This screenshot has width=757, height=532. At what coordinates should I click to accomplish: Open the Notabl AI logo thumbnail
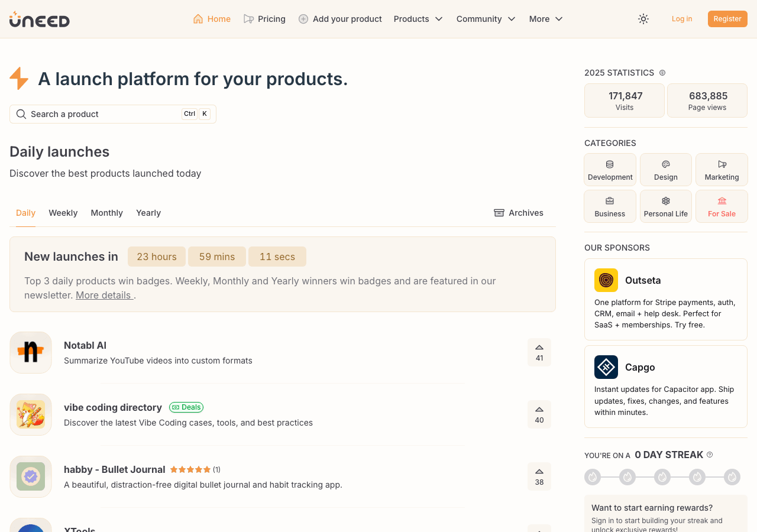tap(31, 352)
